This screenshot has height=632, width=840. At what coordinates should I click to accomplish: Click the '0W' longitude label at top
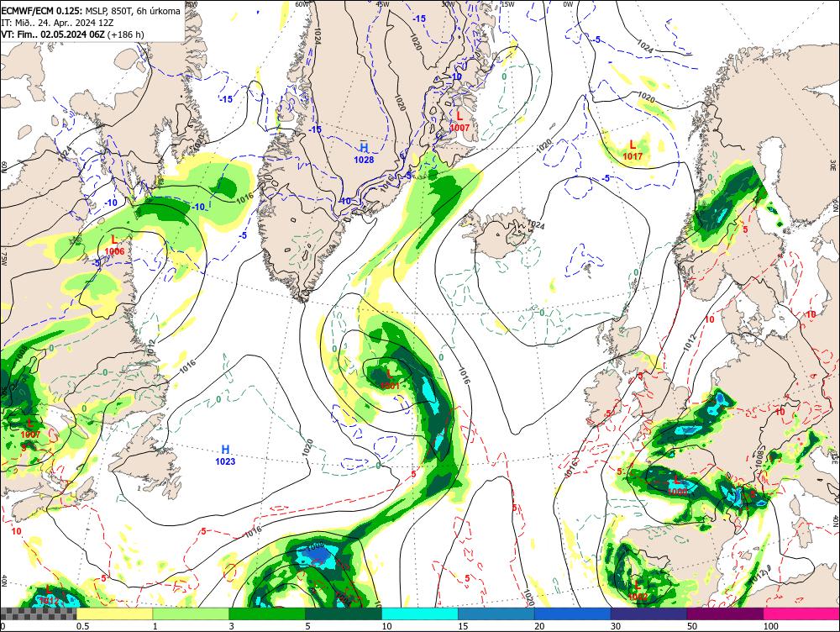[568, 4]
